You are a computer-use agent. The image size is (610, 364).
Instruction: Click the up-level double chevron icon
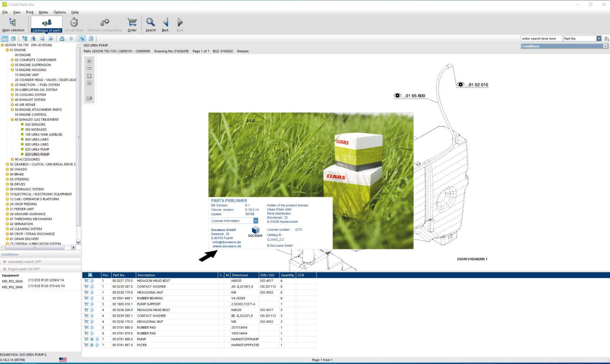tap(33, 38)
